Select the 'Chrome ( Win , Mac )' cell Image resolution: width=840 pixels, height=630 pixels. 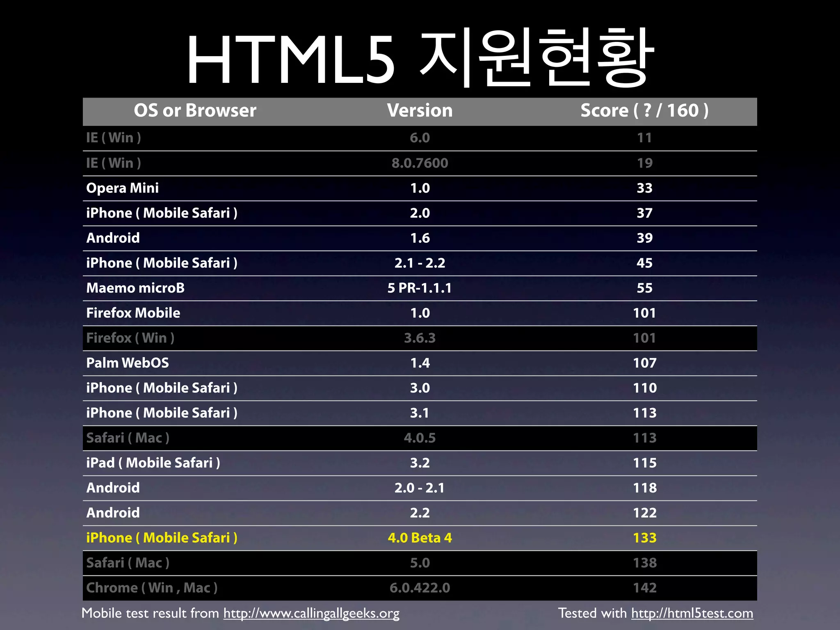click(x=152, y=588)
